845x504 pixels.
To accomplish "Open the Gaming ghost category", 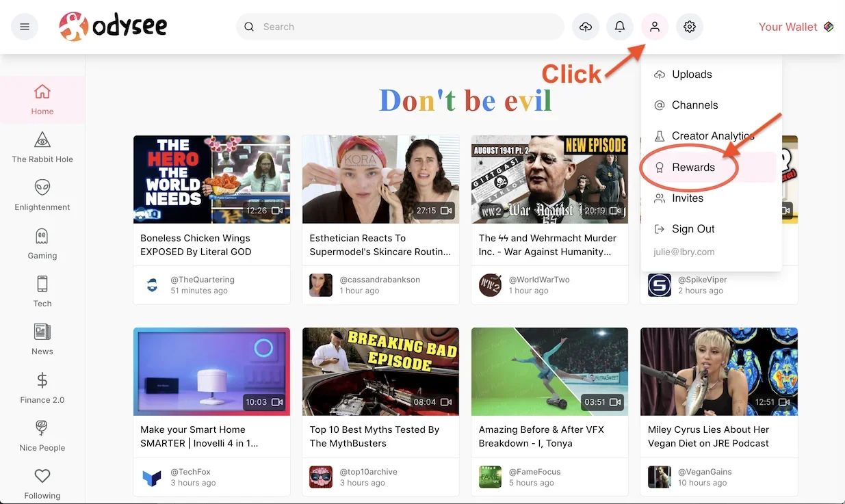I will pyautogui.click(x=42, y=244).
